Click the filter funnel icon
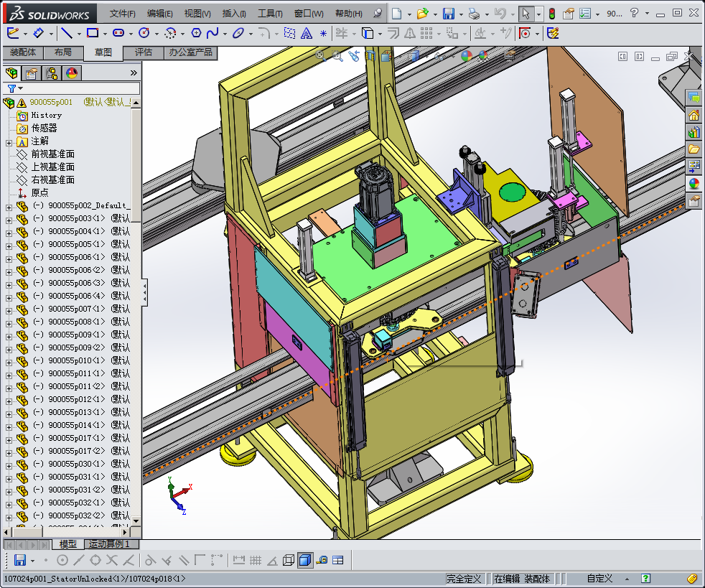 (x=12, y=88)
